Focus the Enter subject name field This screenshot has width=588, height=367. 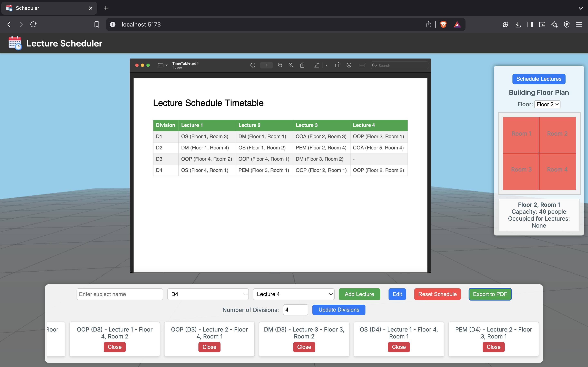coord(120,294)
